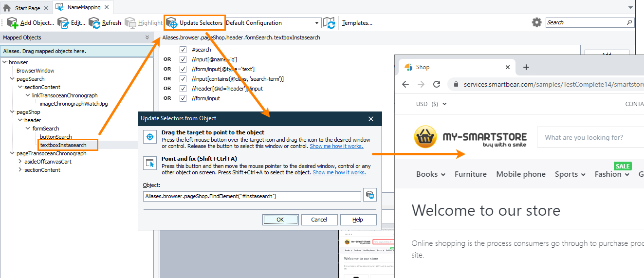The height and width of the screenshot is (278, 644).
Task: Collapse the pageShop tree node
Action: (x=12, y=112)
